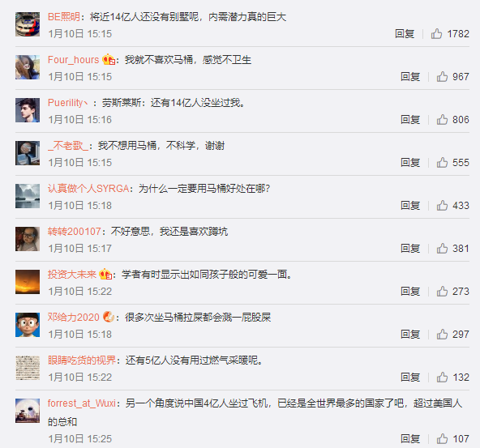Like the 转转200107 comment about 蹲坑
Viewport: 480px width, 448px height.
click(x=442, y=249)
